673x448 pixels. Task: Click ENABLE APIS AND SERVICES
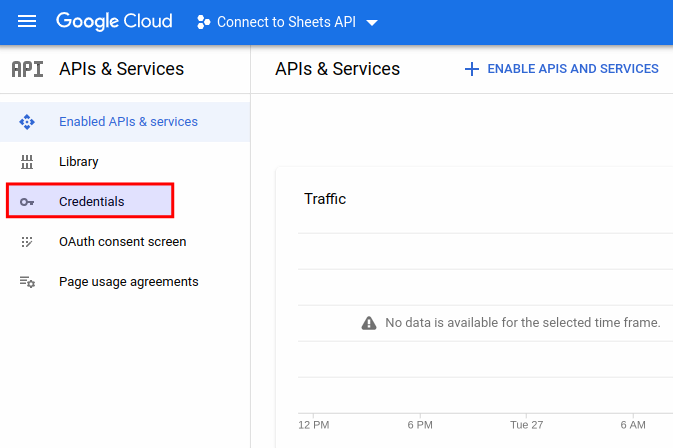pos(573,69)
